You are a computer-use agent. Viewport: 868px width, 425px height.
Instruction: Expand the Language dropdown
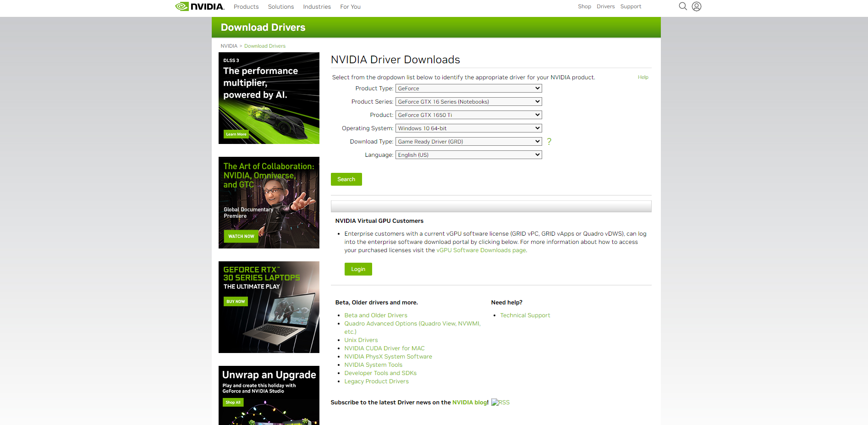468,155
